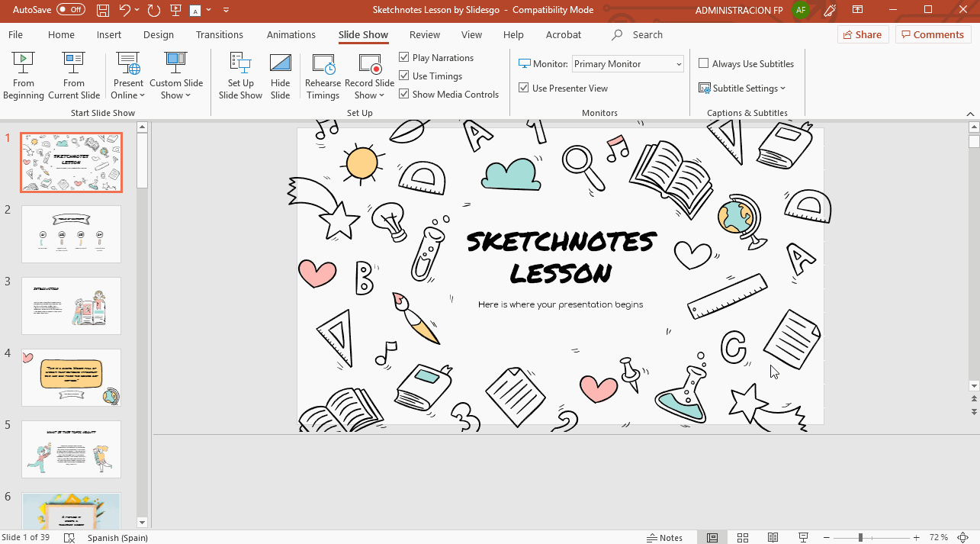Switch to Slide Sorter view in status bar

click(x=742, y=538)
